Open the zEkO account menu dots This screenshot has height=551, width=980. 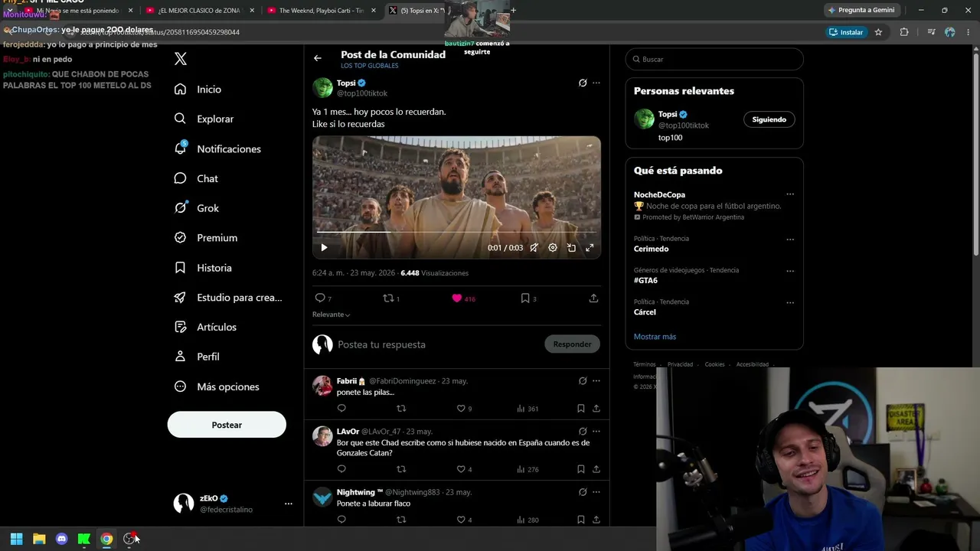289,504
